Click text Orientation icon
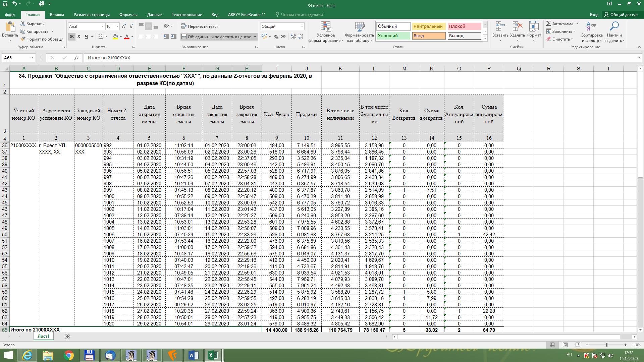Viewport: 644px width, 362px height. 166,26
